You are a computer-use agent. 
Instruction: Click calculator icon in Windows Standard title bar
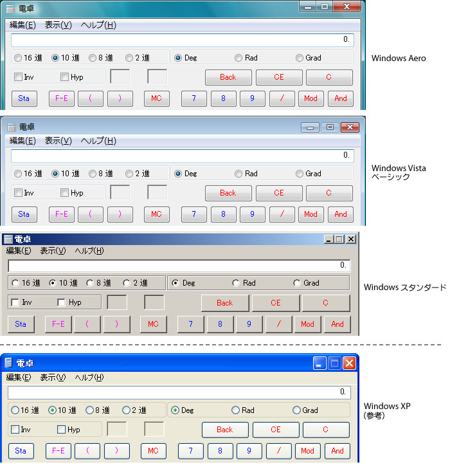(8, 239)
